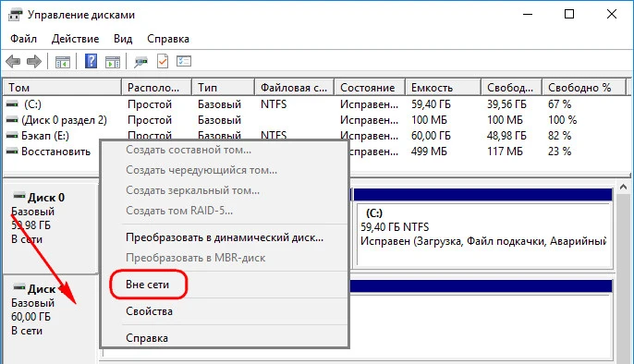Show or hide console tree icon
Screen dimensions: 634x364
point(63,62)
